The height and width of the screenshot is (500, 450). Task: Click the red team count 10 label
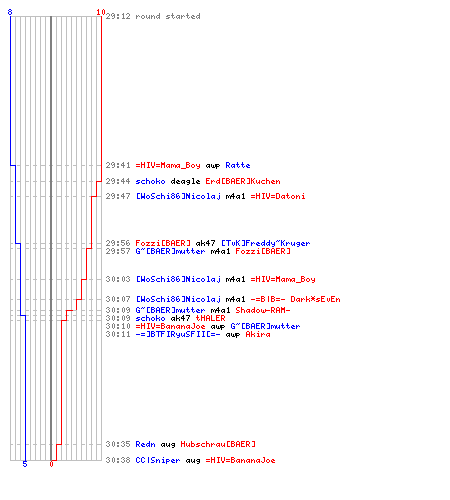tap(101, 12)
